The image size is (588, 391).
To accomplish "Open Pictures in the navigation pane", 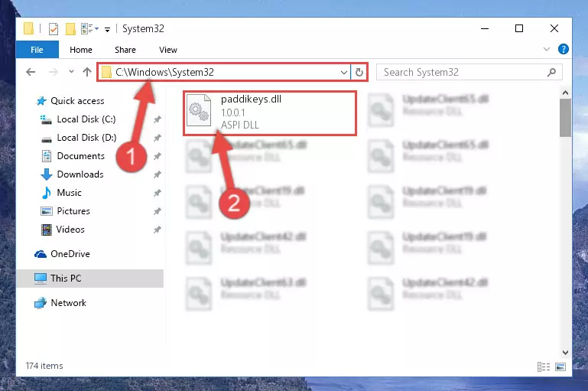I will point(73,211).
